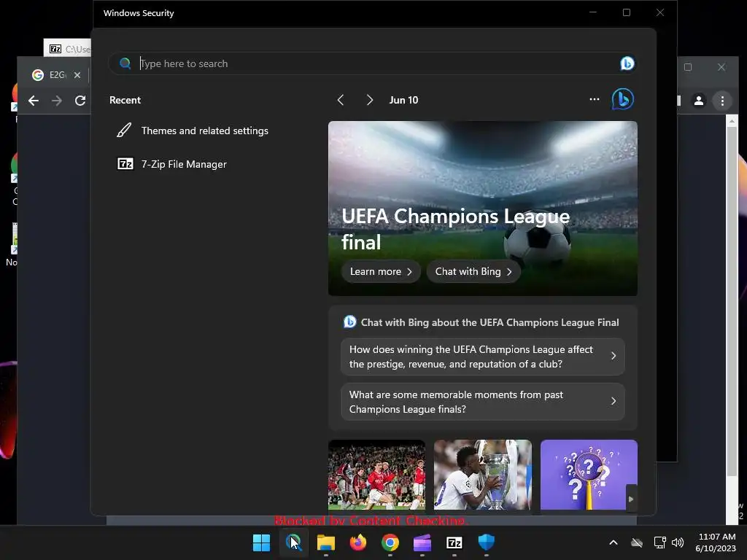
Task: Open the clock and date 11:07 AM
Action: point(716,542)
